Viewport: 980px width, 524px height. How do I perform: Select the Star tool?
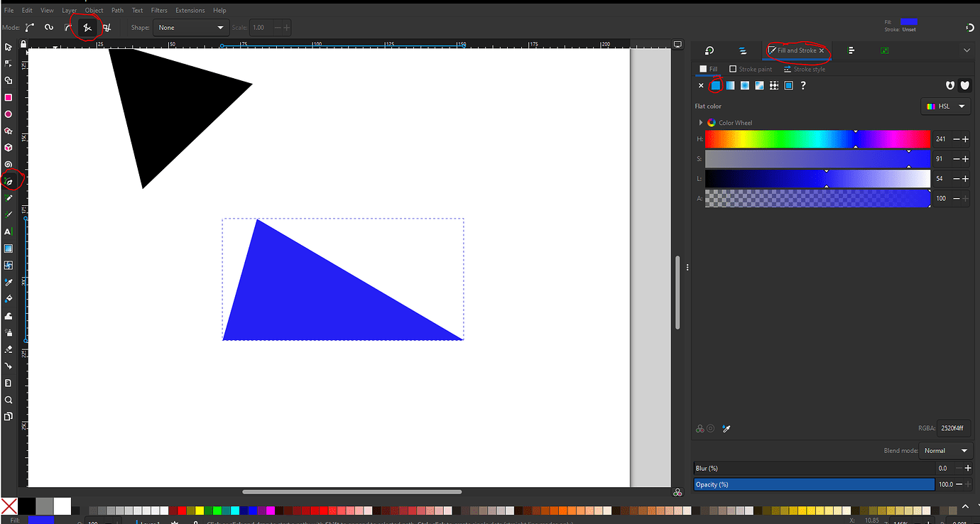[9, 131]
